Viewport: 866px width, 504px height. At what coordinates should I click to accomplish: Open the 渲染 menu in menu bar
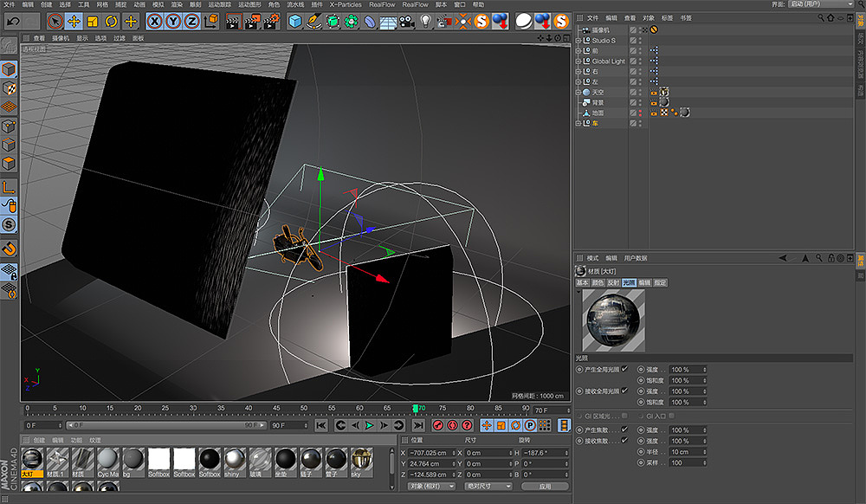(x=177, y=4)
